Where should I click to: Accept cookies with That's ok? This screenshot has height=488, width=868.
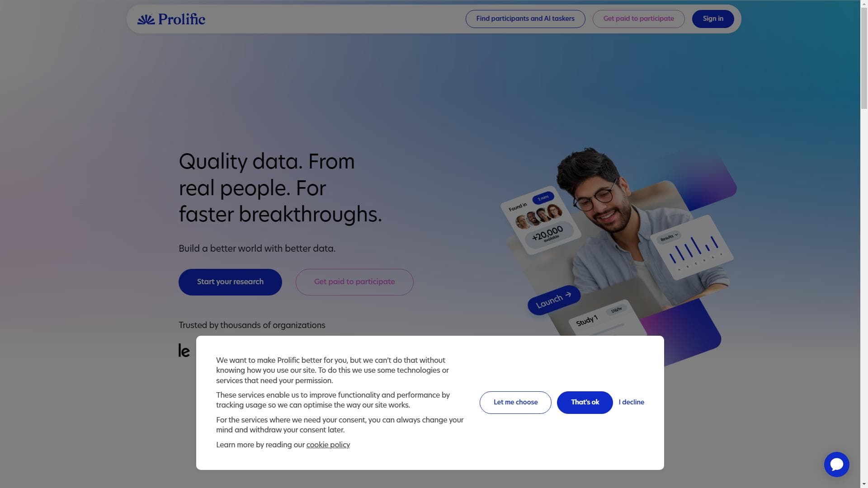tap(585, 402)
